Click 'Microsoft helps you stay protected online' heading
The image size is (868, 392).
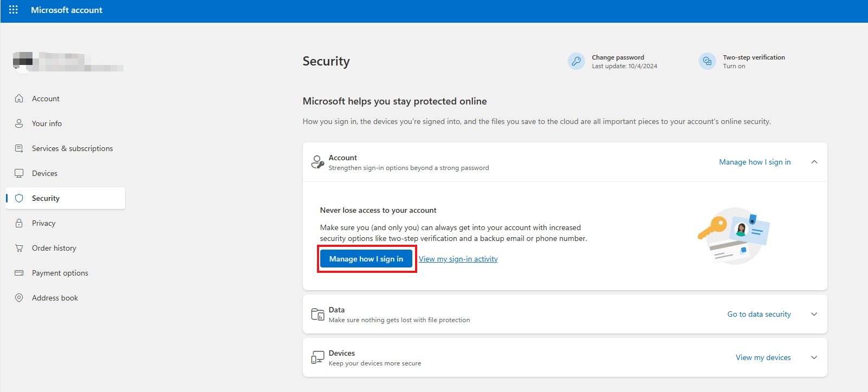(394, 101)
